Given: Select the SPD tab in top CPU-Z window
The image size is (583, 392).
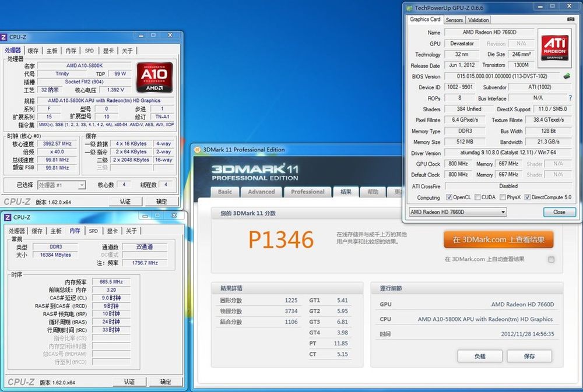Looking at the screenshot, I should [x=89, y=51].
